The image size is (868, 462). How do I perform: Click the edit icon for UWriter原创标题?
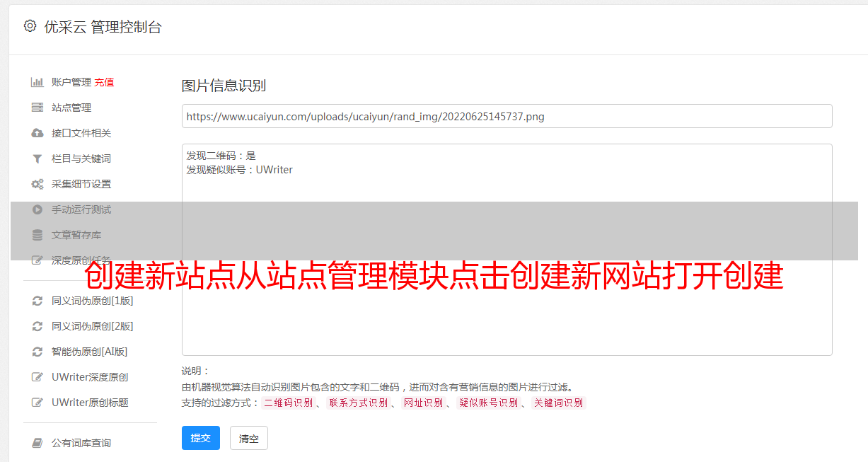(x=37, y=403)
